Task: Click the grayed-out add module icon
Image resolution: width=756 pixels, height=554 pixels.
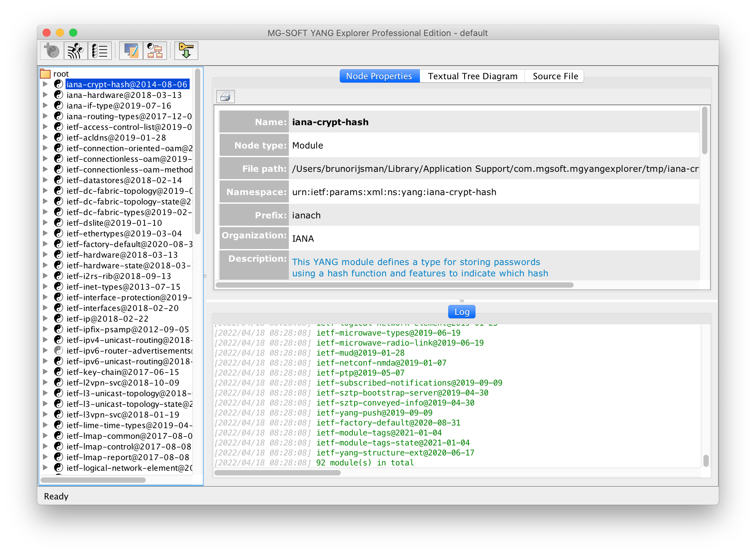Action: [x=52, y=51]
